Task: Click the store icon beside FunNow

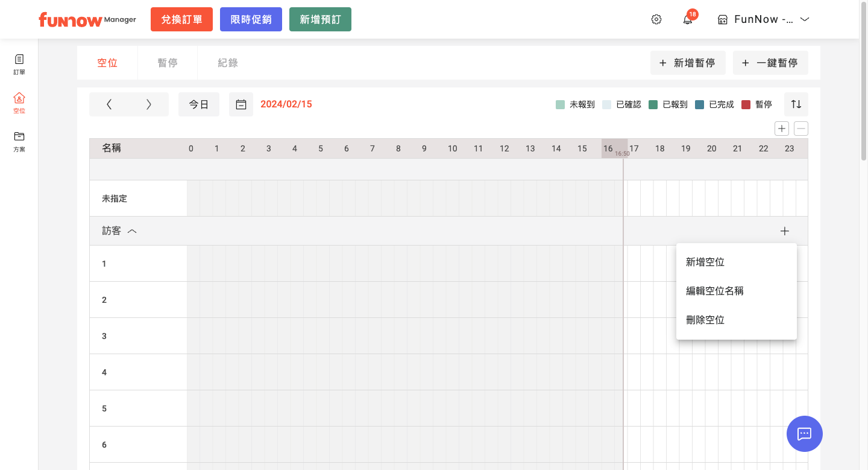Action: click(x=723, y=20)
